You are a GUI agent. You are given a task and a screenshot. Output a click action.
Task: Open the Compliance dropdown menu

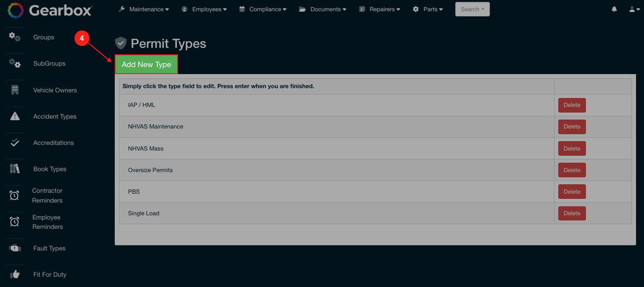(264, 9)
